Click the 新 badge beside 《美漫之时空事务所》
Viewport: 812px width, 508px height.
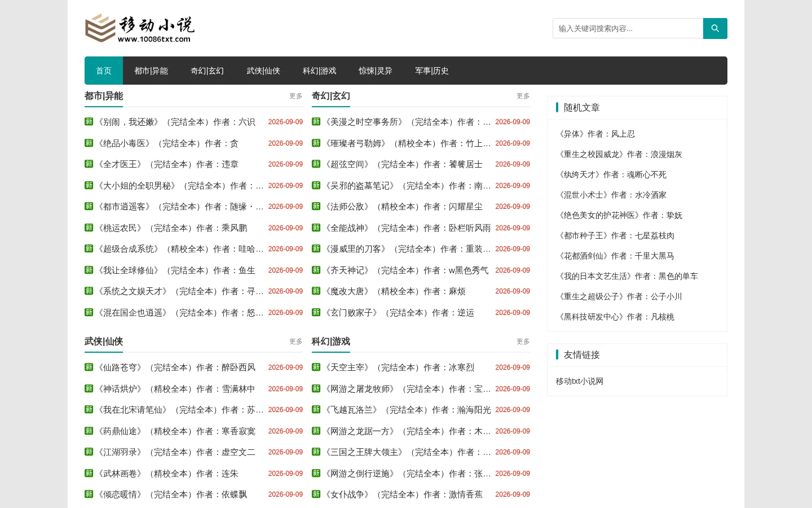(316, 121)
